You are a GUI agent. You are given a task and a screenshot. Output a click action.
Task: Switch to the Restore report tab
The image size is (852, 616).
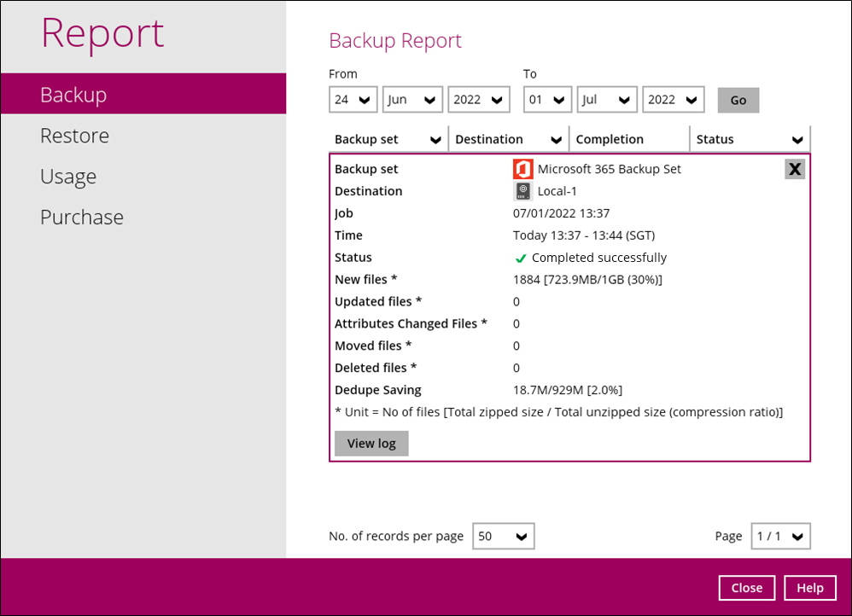[x=75, y=136]
